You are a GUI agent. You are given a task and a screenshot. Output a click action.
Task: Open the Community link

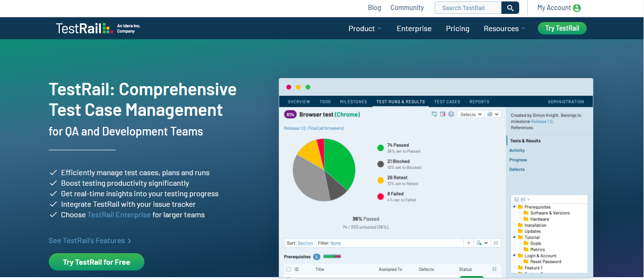[407, 8]
